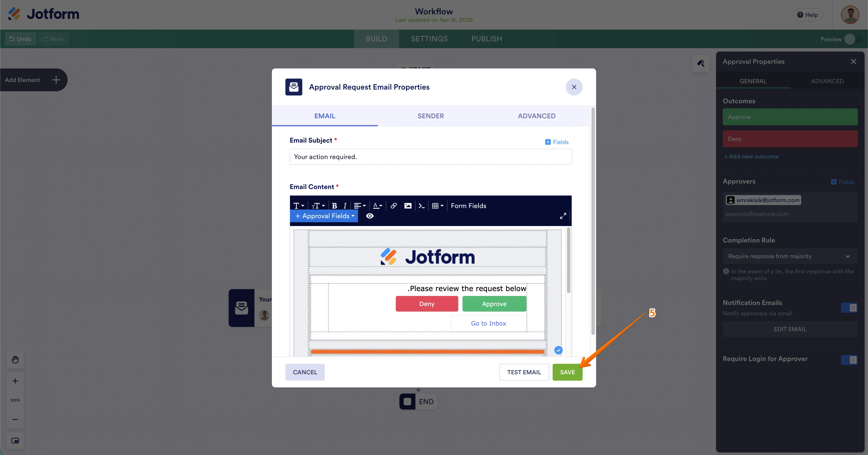
Task: Select the hand pan tool
Action: (x=15, y=360)
